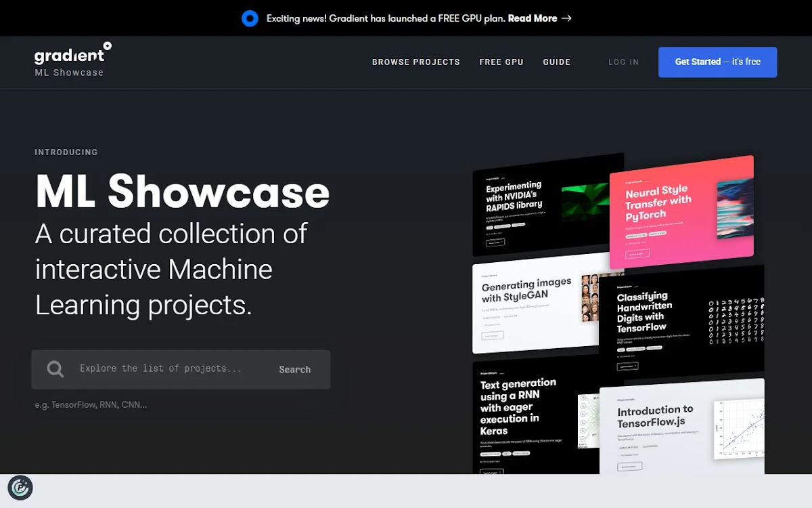Open the Guide menu item
The width and height of the screenshot is (812, 508).
click(x=557, y=62)
